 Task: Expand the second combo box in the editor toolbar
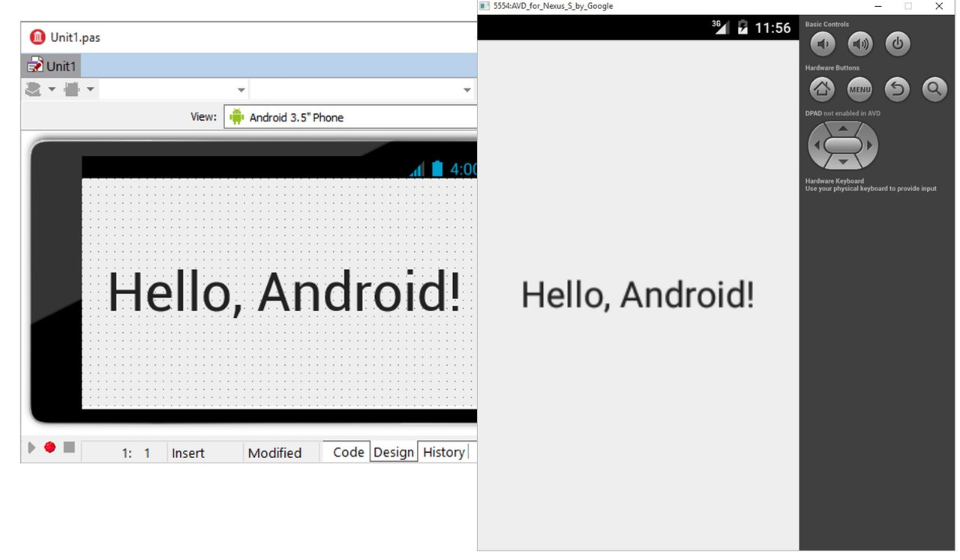click(466, 90)
